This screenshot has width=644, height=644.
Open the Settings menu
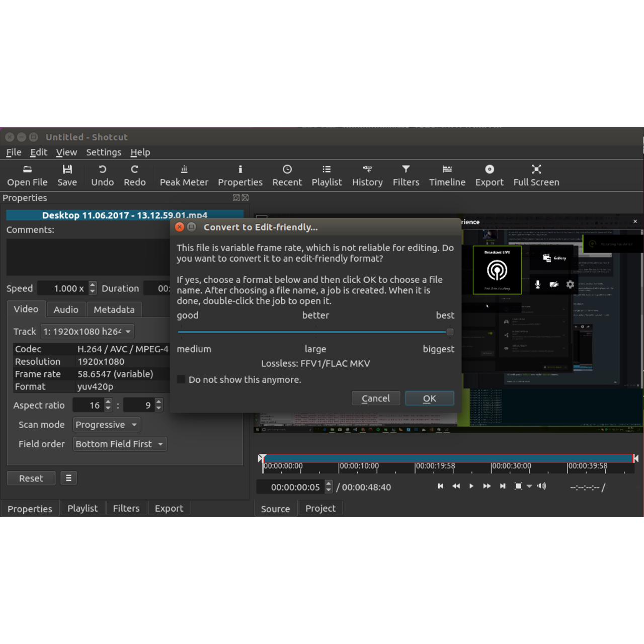103,152
